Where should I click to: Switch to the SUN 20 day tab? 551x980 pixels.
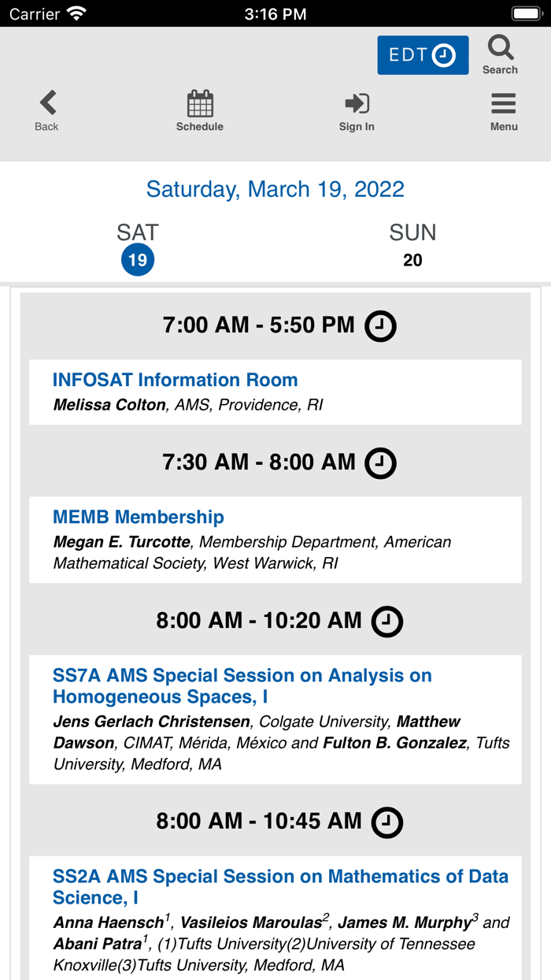point(412,247)
